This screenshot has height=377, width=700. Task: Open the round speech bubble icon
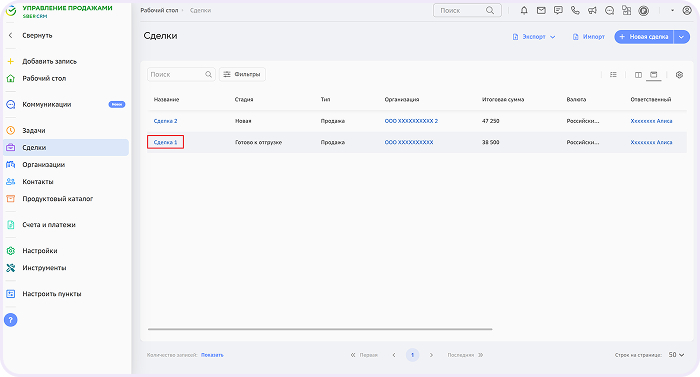pos(609,11)
